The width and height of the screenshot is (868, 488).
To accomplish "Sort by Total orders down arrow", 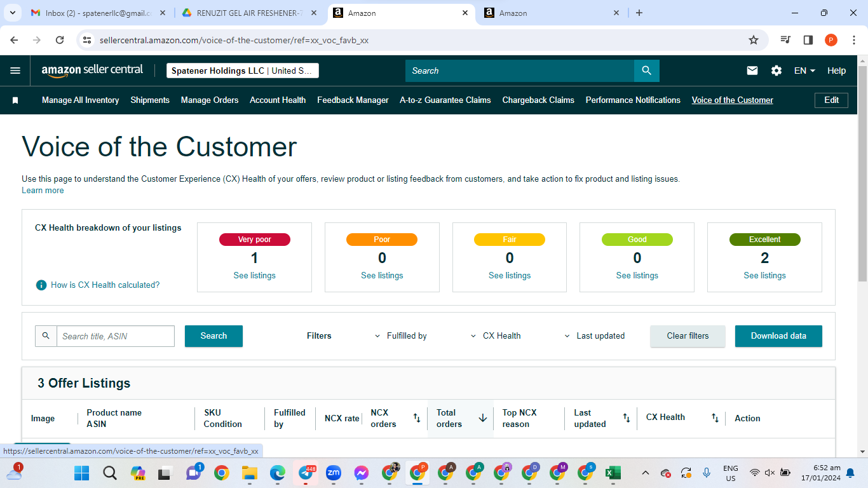I will tap(483, 418).
